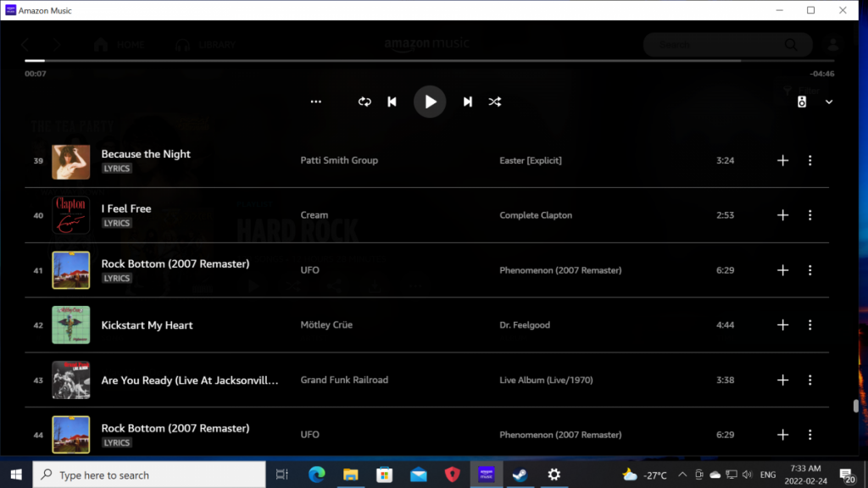Open the volume control in the tray
This screenshot has width=868, height=488.
748,474
